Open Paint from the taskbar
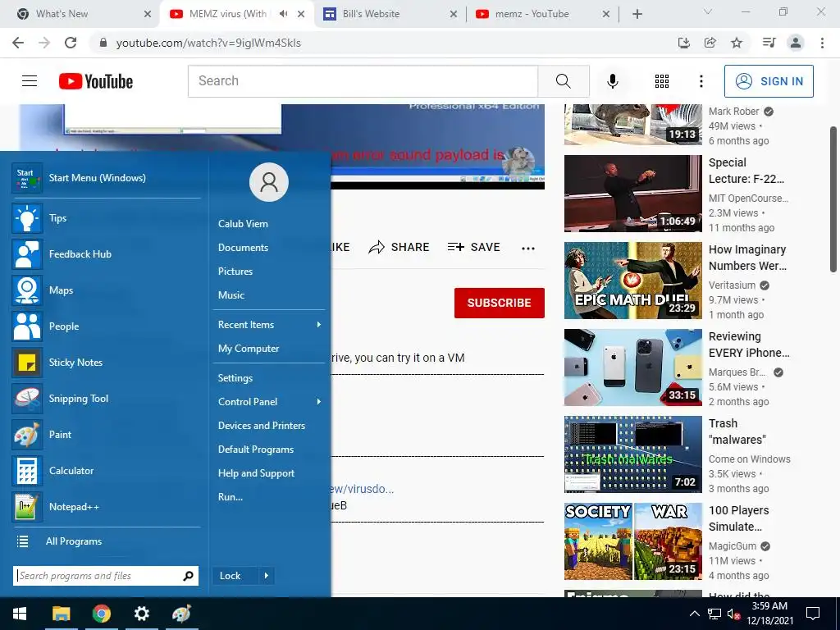 pos(181,614)
